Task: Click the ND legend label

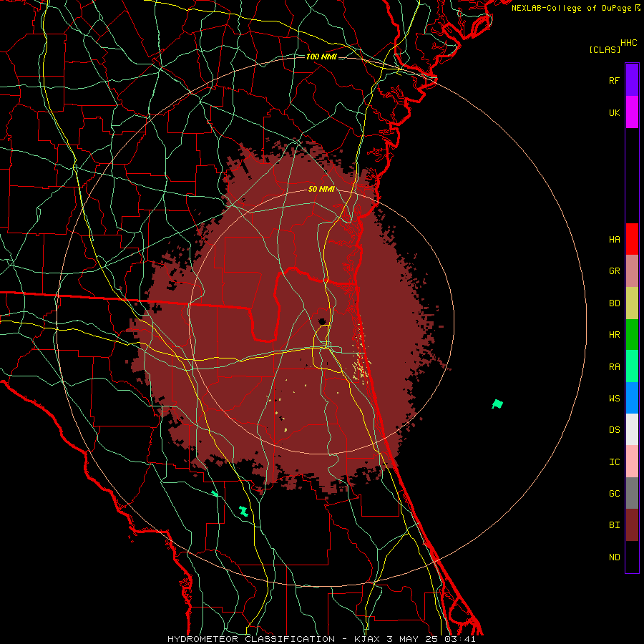Action: [614, 557]
